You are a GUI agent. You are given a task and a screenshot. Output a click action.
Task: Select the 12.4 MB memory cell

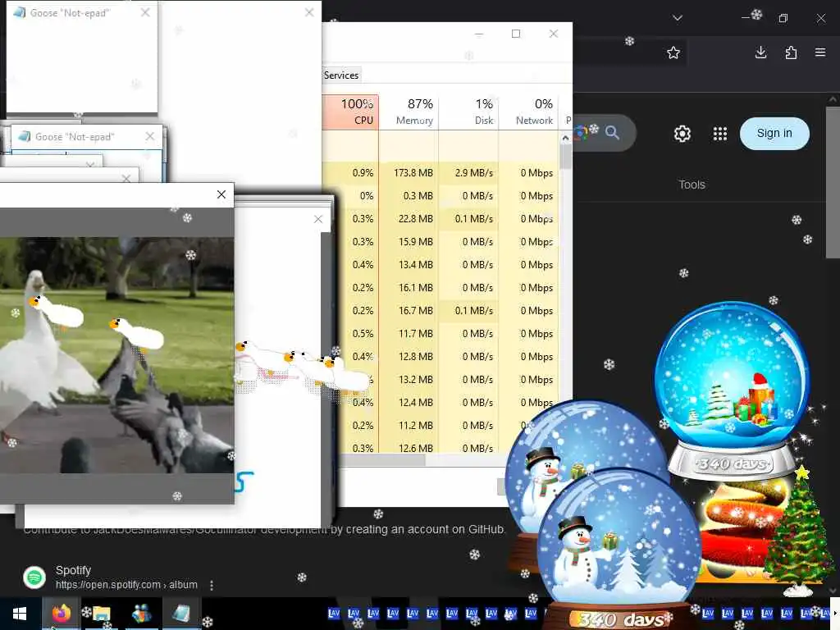(409, 403)
